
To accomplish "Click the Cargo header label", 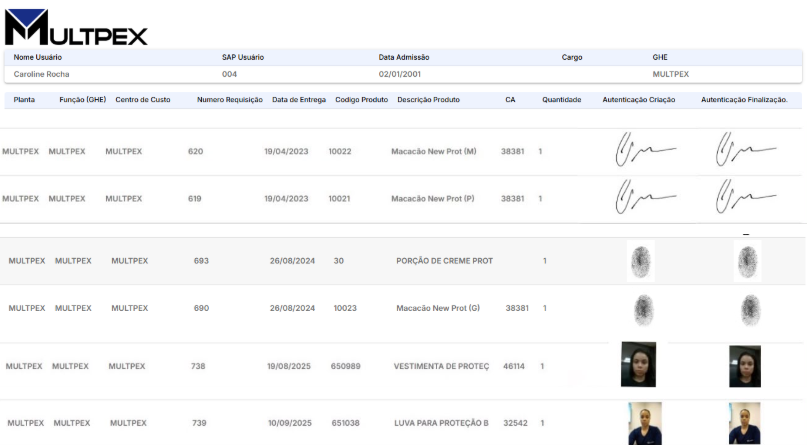I will (x=572, y=57).
